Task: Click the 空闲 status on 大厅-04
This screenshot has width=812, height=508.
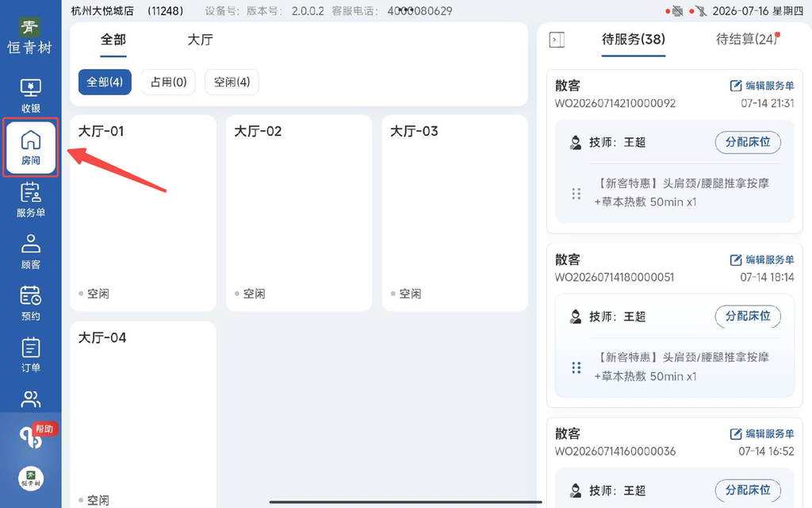Action: (x=94, y=500)
